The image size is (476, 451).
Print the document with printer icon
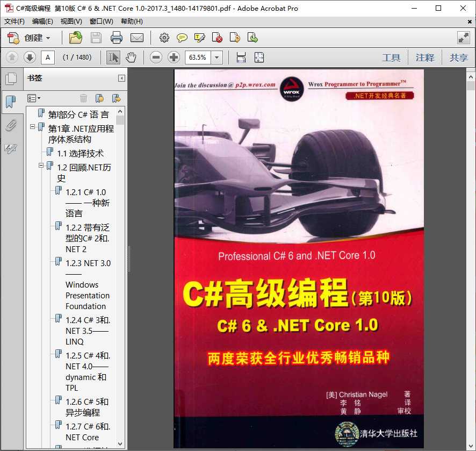[x=117, y=38]
